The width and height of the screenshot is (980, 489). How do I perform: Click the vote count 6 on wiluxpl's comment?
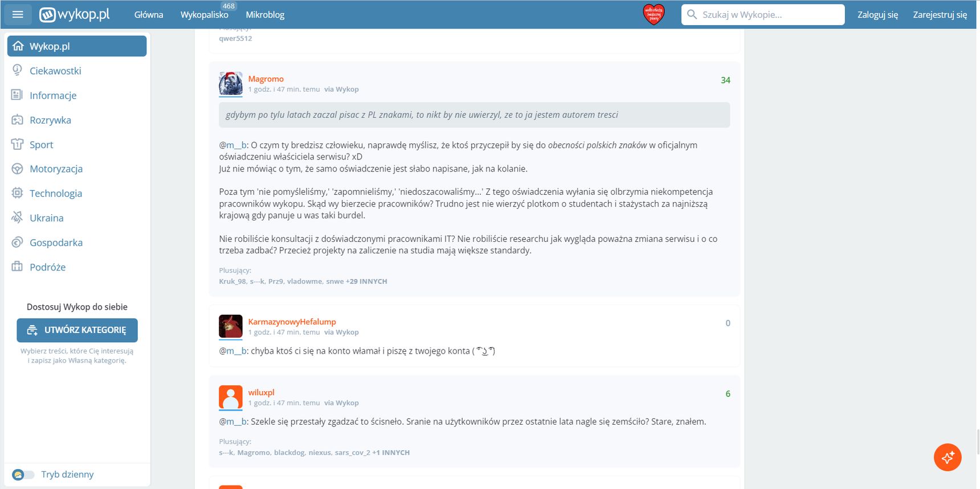[x=728, y=394]
